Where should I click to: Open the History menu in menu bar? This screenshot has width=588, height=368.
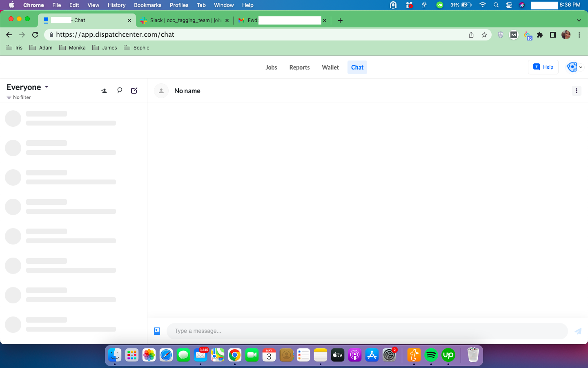116,5
